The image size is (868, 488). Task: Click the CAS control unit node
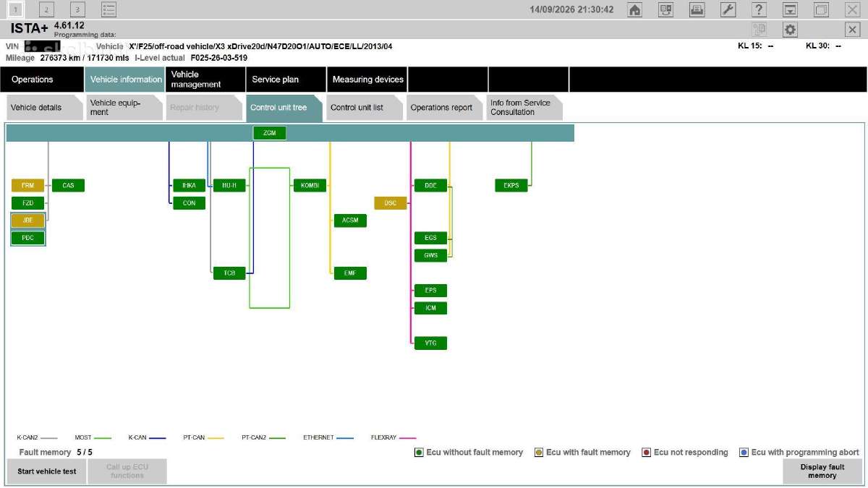pyautogui.click(x=68, y=186)
